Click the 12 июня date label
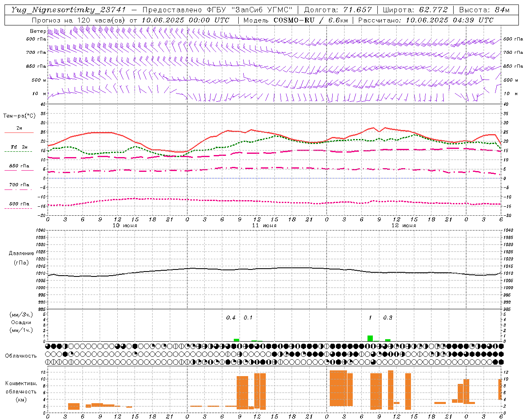525x420 pixels. click(x=404, y=226)
